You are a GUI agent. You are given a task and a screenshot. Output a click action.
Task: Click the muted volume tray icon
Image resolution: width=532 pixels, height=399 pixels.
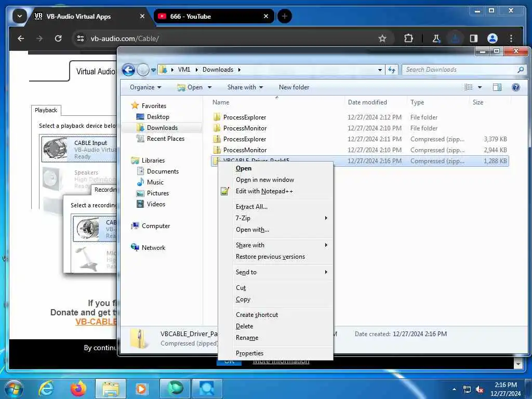click(480, 390)
